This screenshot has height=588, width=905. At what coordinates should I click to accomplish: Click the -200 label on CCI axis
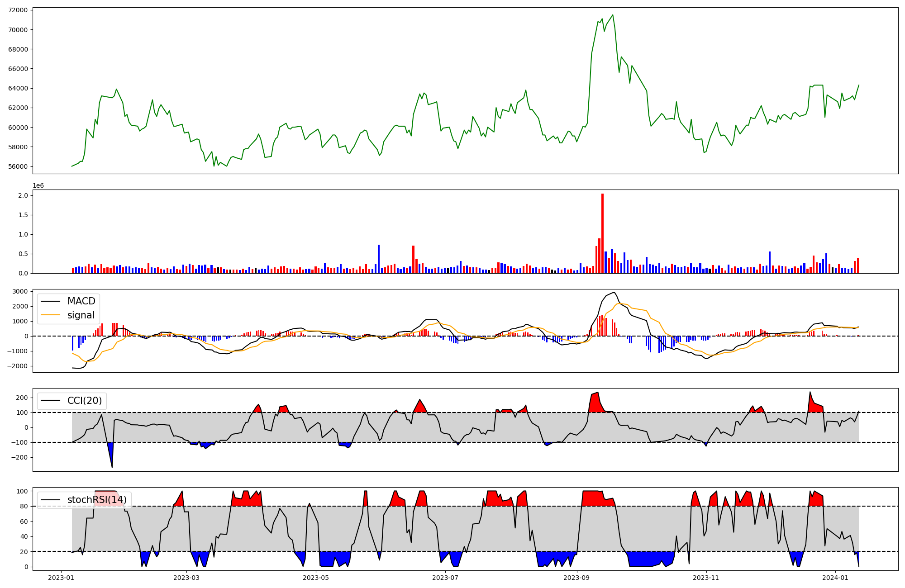pos(19,457)
